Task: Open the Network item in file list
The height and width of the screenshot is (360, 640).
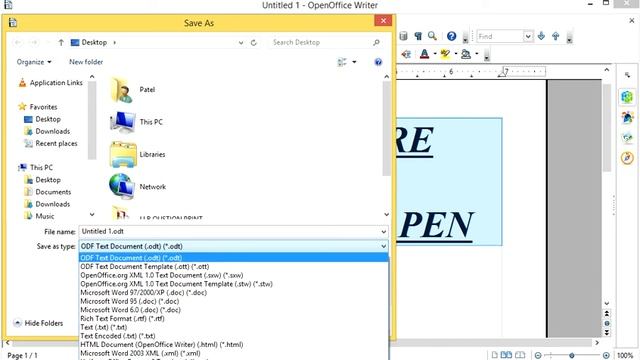Action: pos(138,187)
